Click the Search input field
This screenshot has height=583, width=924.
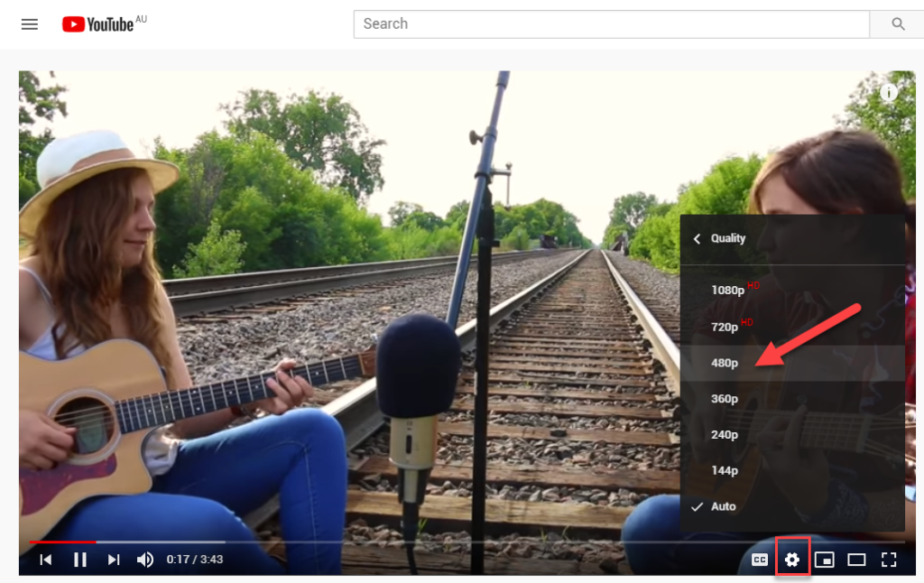pyautogui.click(x=611, y=24)
